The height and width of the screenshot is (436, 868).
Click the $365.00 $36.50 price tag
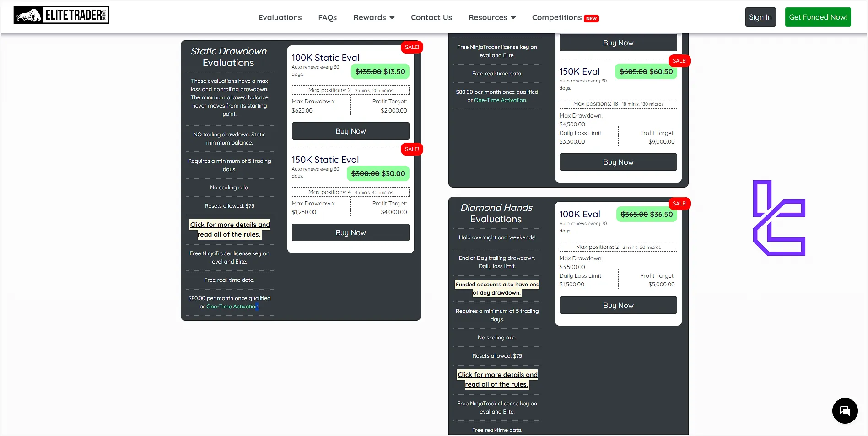(646, 214)
